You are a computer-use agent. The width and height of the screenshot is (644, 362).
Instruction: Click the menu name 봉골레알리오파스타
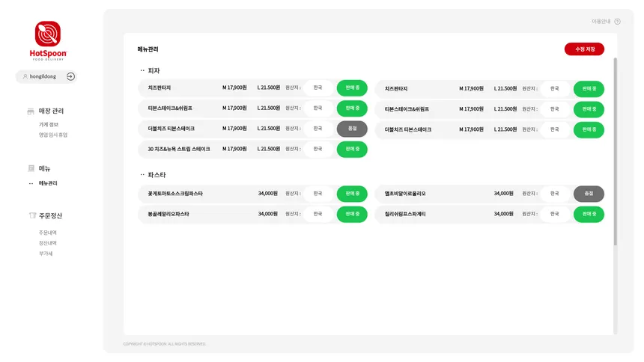(168, 214)
